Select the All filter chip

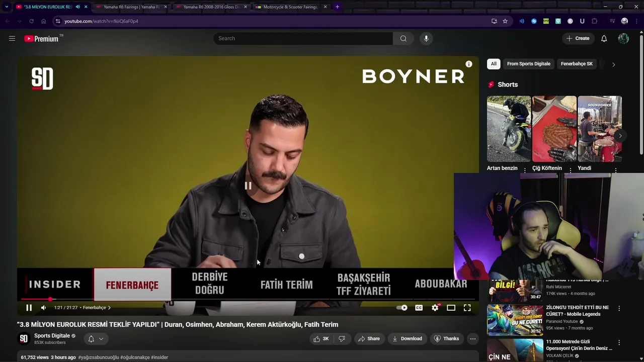tap(494, 64)
